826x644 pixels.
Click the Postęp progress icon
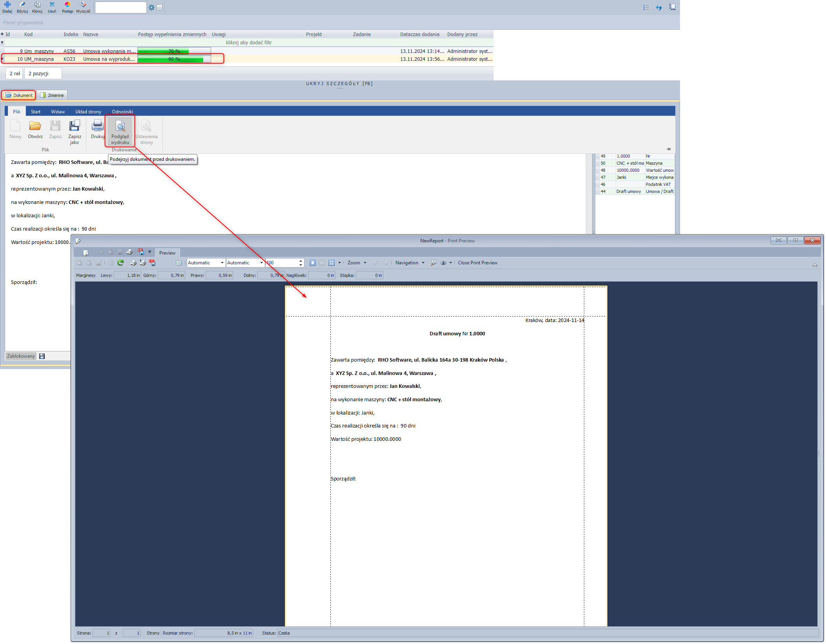pyautogui.click(x=67, y=5)
